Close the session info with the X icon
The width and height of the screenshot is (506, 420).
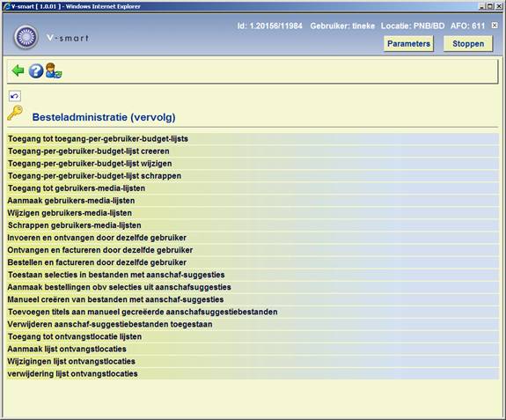click(x=495, y=26)
